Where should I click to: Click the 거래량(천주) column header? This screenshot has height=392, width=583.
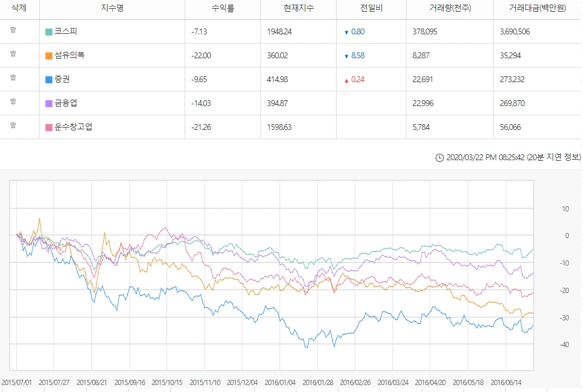pyautogui.click(x=450, y=8)
